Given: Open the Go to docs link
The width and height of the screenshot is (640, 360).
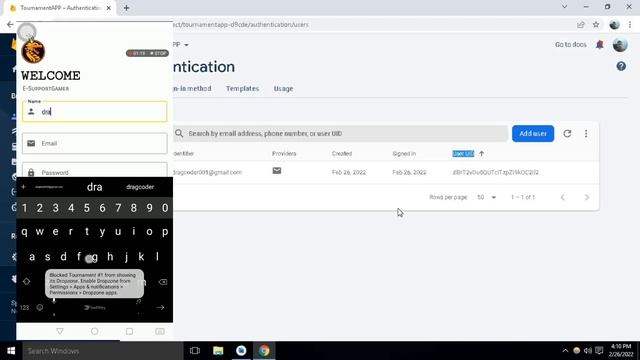Looking at the screenshot, I should pos(571,44).
